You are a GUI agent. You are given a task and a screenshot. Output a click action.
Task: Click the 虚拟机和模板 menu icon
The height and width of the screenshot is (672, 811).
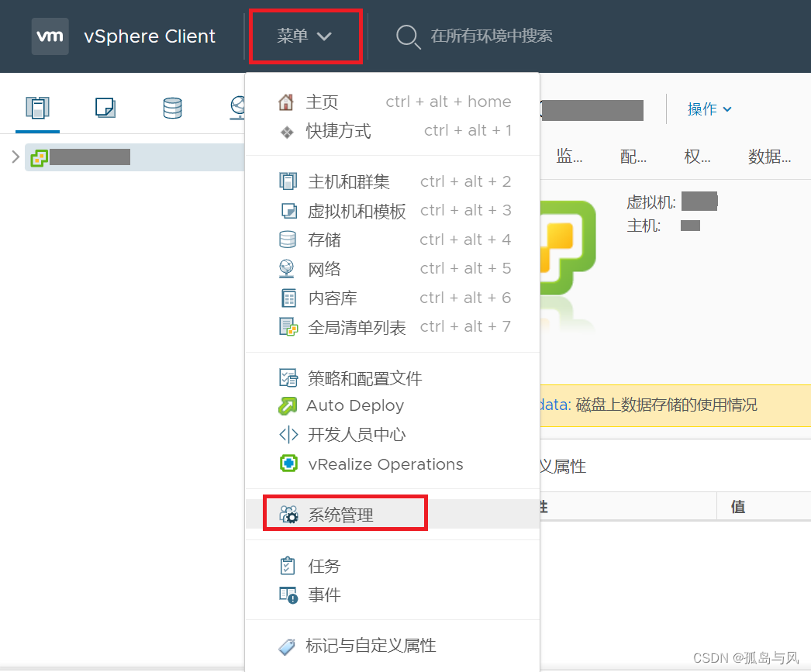point(288,210)
